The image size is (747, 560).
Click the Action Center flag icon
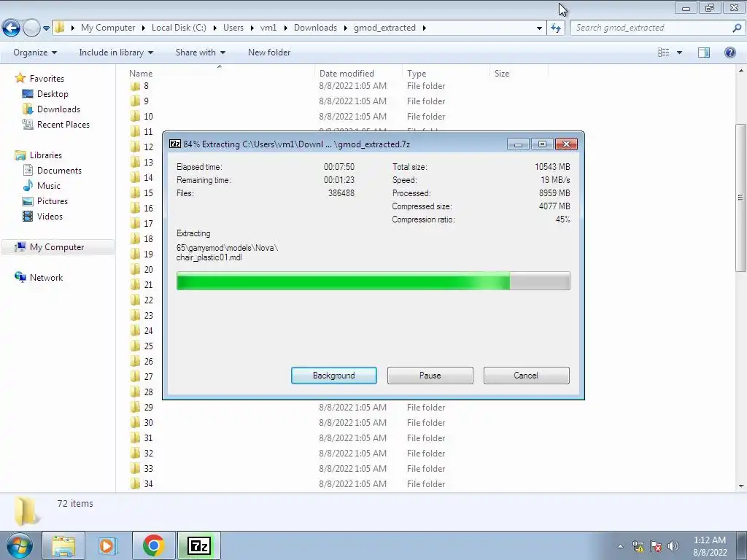pos(656,546)
